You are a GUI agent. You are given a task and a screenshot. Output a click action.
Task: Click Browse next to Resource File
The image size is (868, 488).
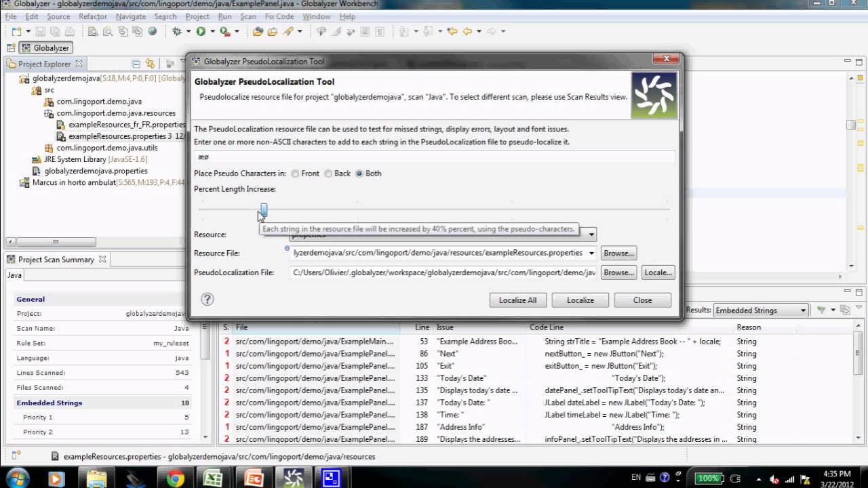pos(618,253)
